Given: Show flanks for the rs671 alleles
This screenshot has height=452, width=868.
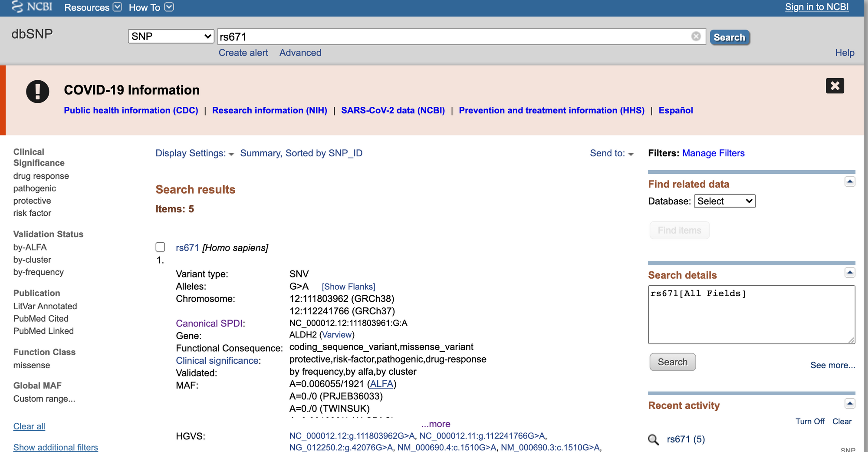Looking at the screenshot, I should click(348, 286).
